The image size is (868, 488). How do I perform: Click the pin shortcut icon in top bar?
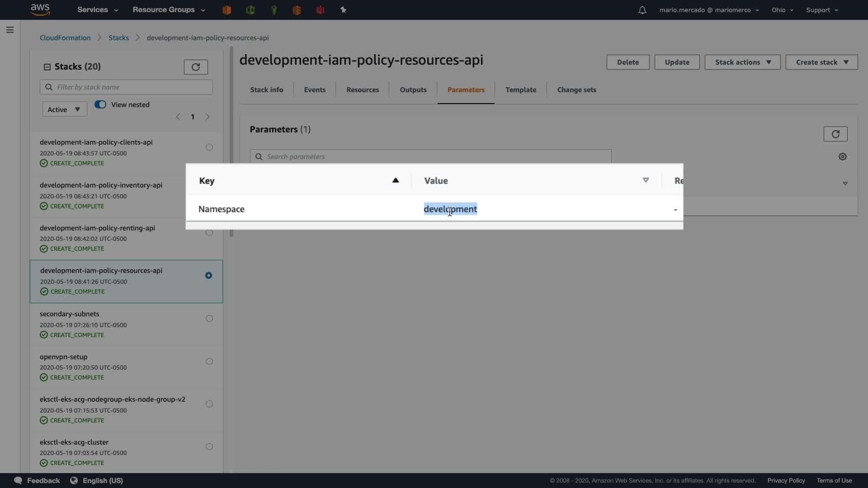pos(343,10)
